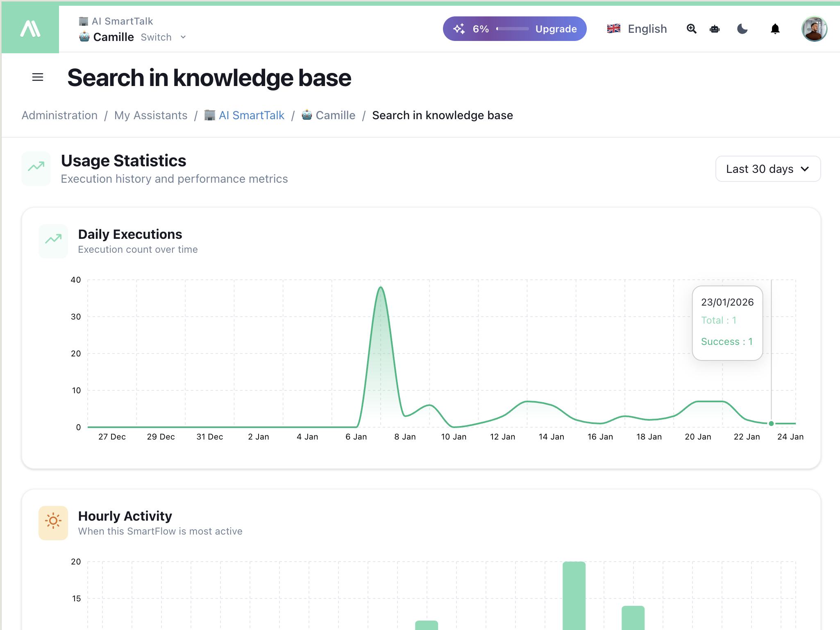This screenshot has width=840, height=630.
Task: Toggle the sidebar with hamburger icon
Action: point(38,77)
